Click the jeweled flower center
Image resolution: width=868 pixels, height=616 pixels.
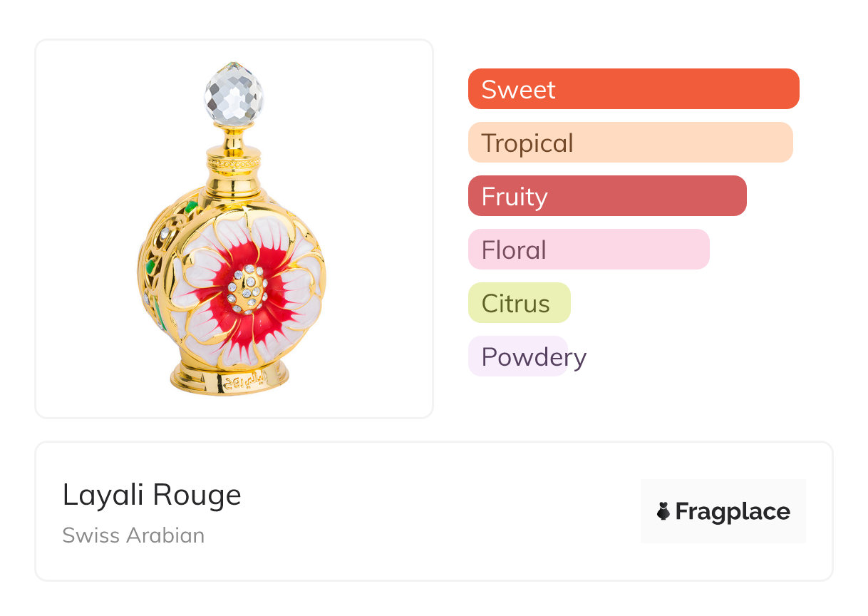tap(247, 290)
